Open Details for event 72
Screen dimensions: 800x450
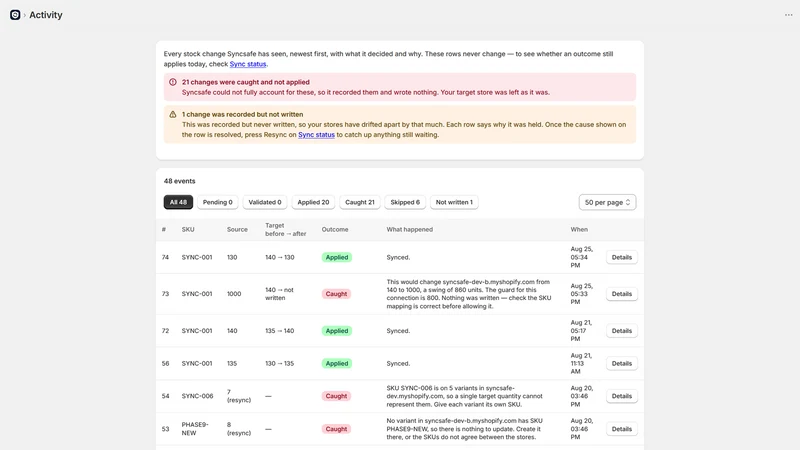[621, 331]
